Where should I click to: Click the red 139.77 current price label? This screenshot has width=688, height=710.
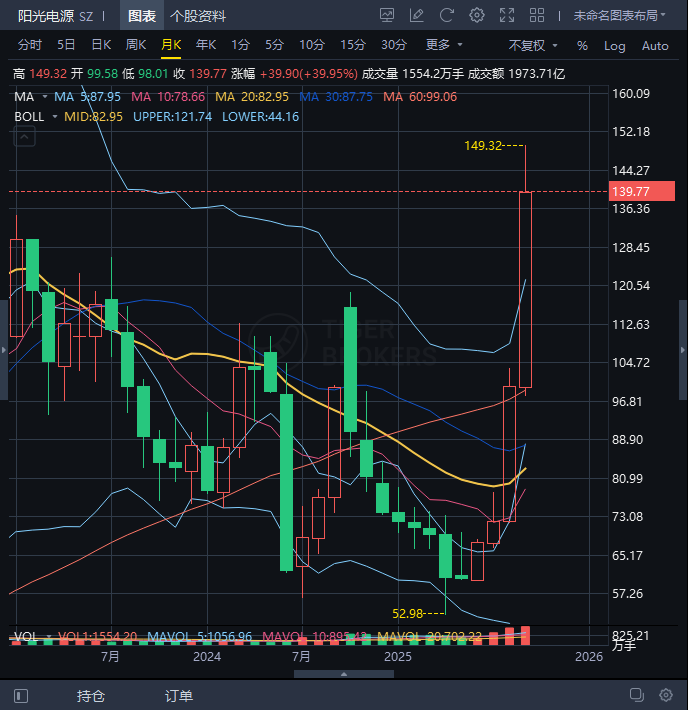(x=642, y=192)
